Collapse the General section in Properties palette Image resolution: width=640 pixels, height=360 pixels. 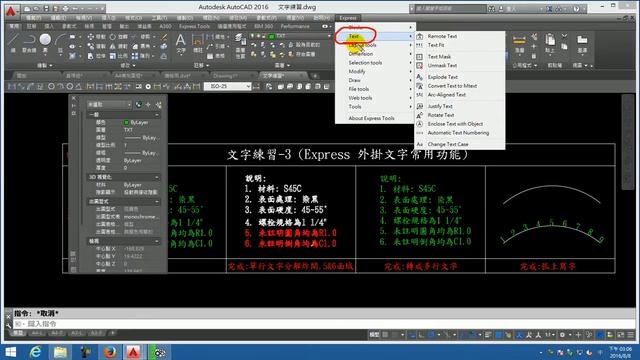157,115
